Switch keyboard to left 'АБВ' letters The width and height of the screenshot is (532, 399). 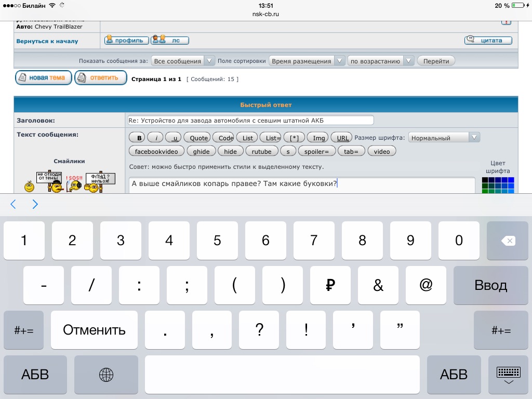pyautogui.click(x=35, y=374)
